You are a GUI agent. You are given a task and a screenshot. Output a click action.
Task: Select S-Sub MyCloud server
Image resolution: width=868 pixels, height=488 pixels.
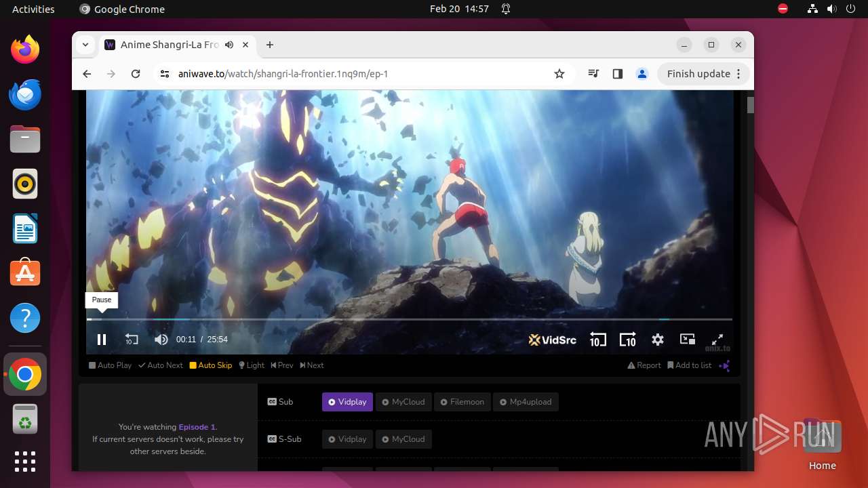click(x=403, y=439)
